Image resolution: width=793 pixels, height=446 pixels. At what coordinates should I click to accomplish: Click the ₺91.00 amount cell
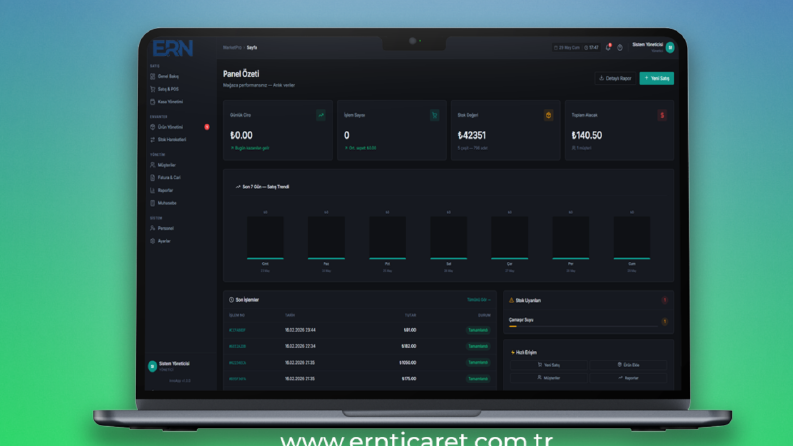coord(410,330)
